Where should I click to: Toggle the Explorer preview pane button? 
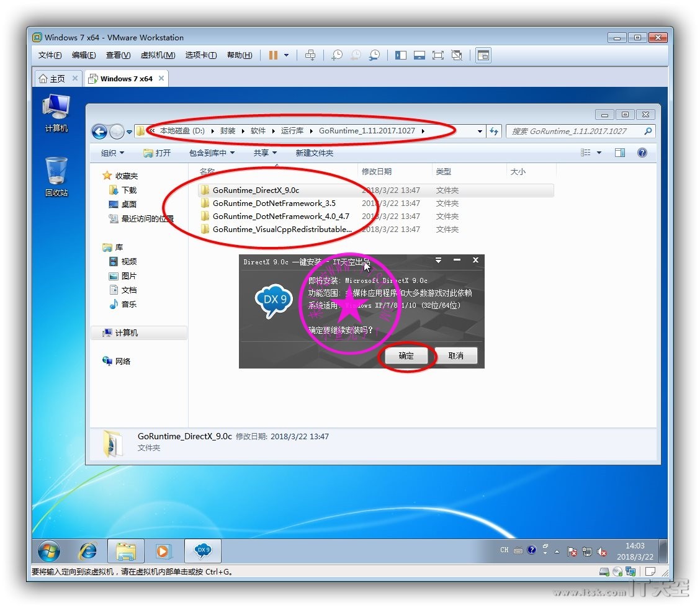coord(619,153)
